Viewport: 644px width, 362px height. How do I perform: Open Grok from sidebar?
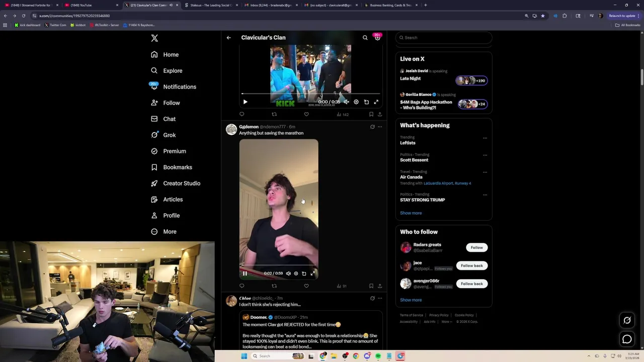(163, 135)
